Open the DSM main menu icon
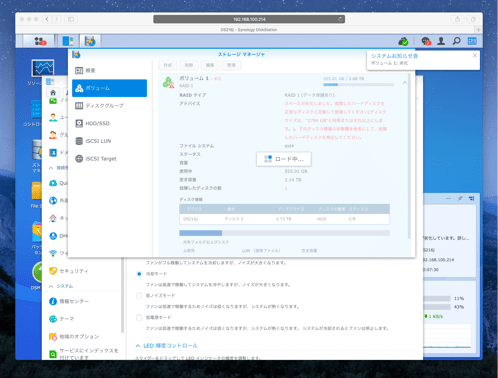This screenshot has width=498, height=378. (x=40, y=41)
